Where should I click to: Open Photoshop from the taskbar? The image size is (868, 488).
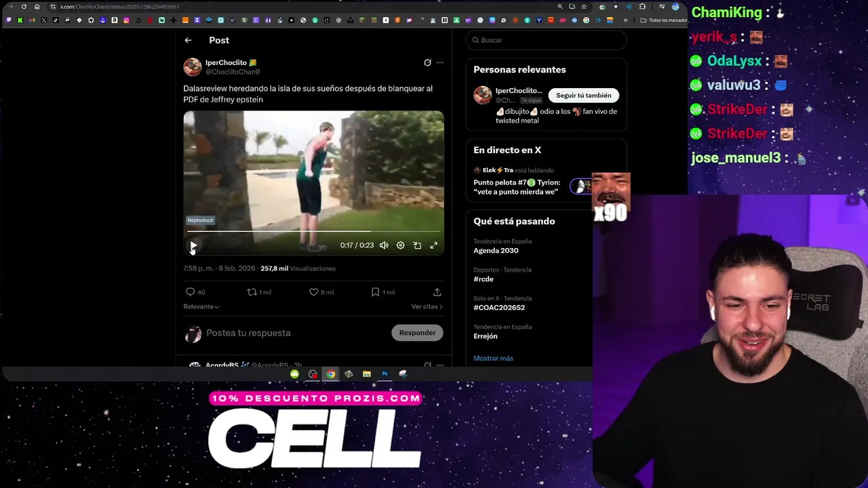coord(384,374)
